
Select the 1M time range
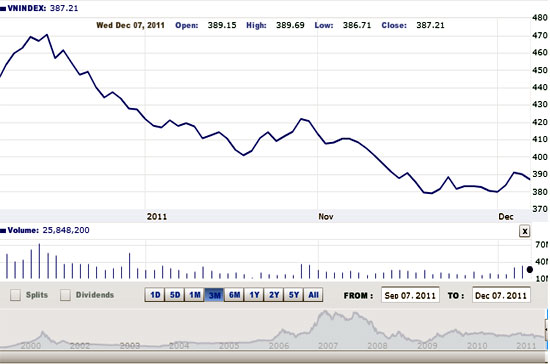click(x=194, y=295)
